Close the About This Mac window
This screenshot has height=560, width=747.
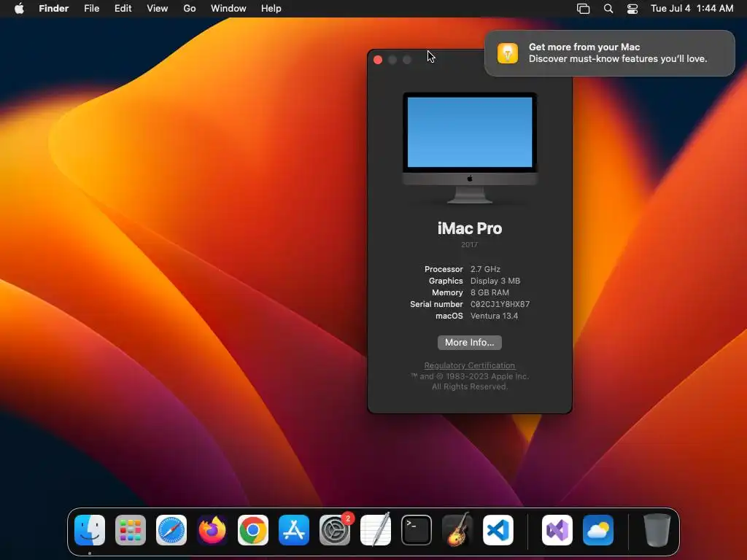point(378,60)
